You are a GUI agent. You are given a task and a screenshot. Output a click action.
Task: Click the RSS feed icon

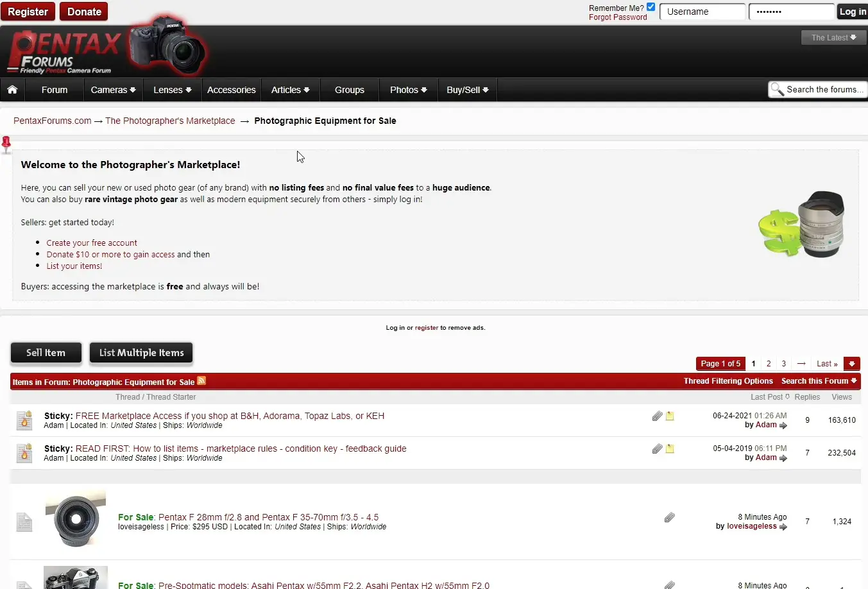[201, 381]
